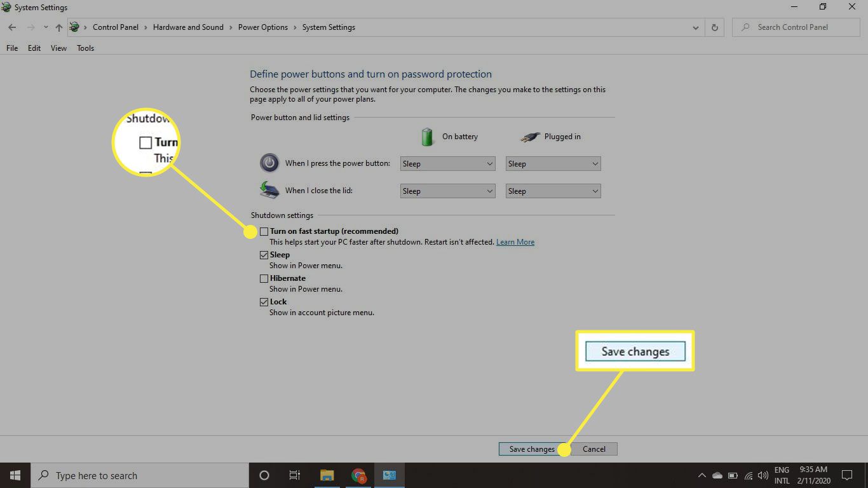Expand breadcrumb arrow after Power Options
The height and width of the screenshot is (488, 868).
point(295,27)
